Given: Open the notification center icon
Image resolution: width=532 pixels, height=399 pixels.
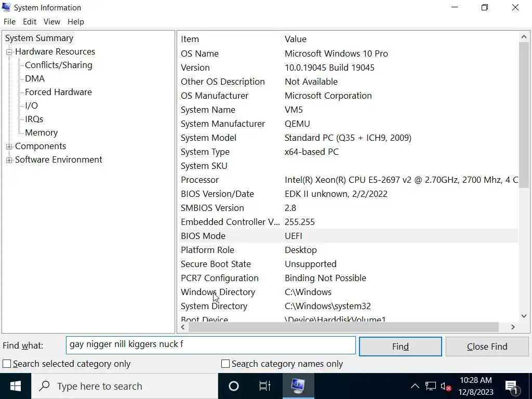Looking at the screenshot, I should pos(512,387).
